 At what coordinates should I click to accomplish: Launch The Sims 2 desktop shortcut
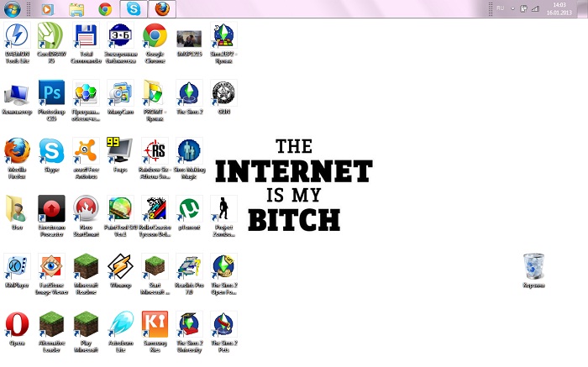(189, 93)
